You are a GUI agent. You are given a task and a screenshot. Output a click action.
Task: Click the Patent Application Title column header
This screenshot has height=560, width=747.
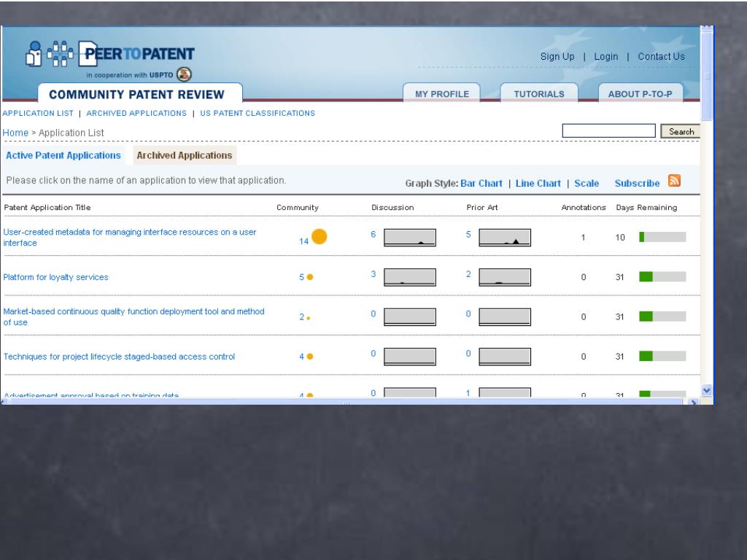tap(47, 208)
